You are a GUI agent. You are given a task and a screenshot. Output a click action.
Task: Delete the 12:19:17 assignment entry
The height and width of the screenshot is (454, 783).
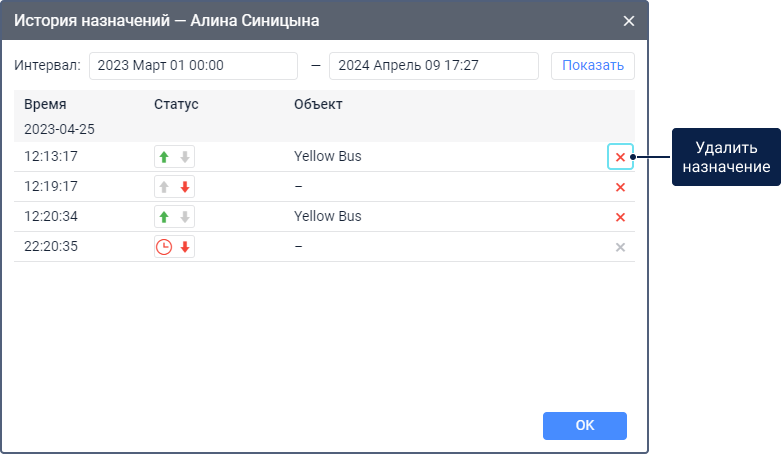point(620,187)
